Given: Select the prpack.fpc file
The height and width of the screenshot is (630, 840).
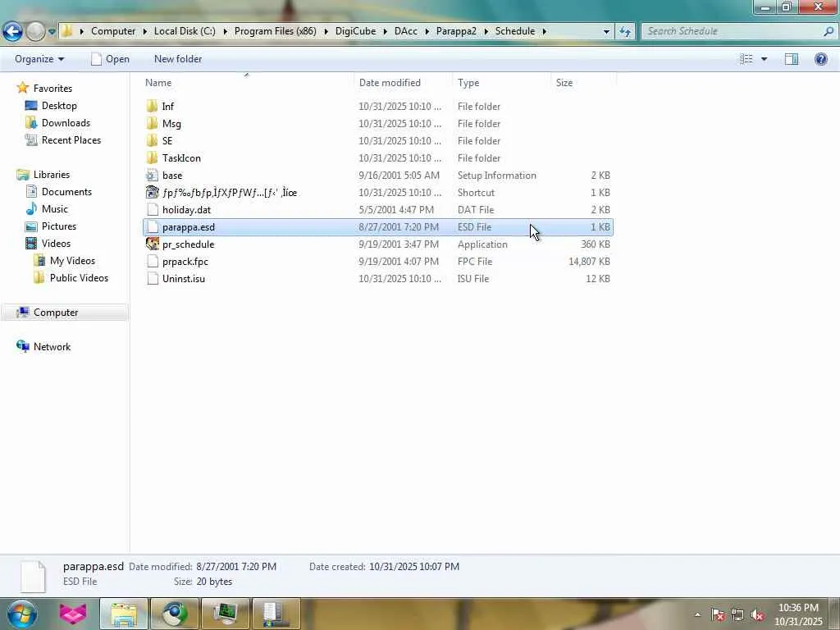Looking at the screenshot, I should [377, 262].
